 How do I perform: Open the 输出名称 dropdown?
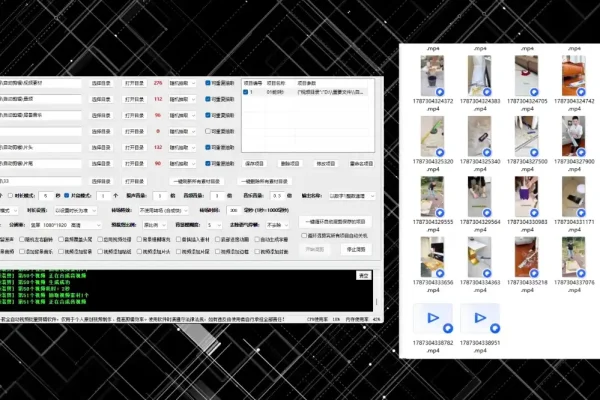coord(352,196)
